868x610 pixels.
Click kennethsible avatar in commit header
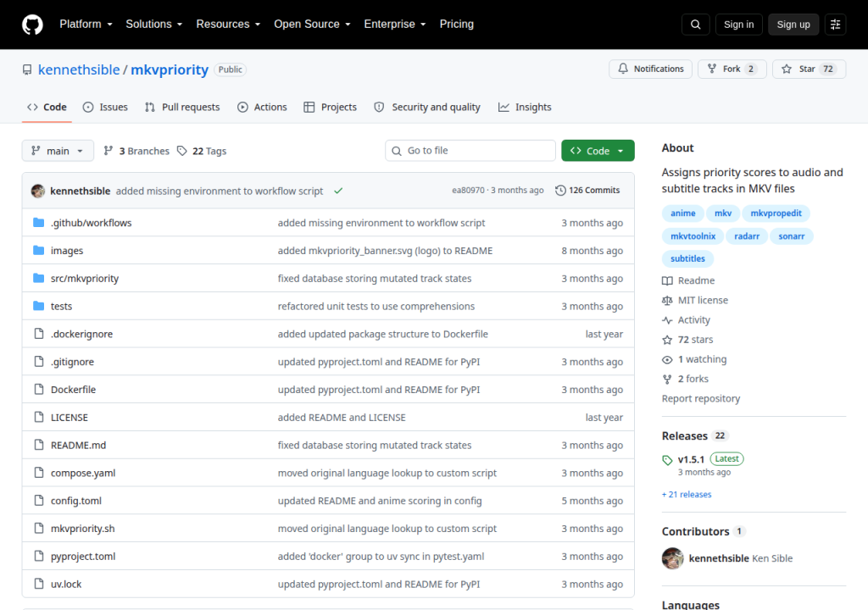(x=38, y=191)
